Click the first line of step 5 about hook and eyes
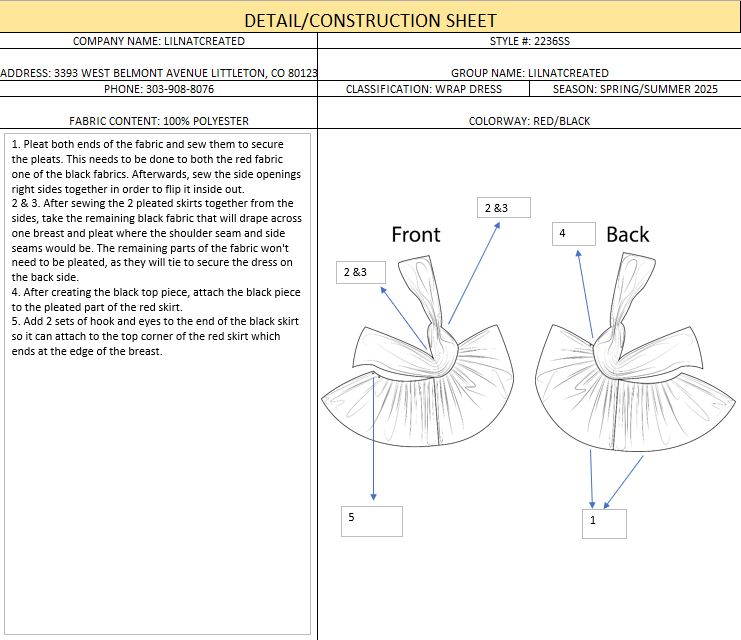This screenshot has height=640, width=741. (x=155, y=321)
